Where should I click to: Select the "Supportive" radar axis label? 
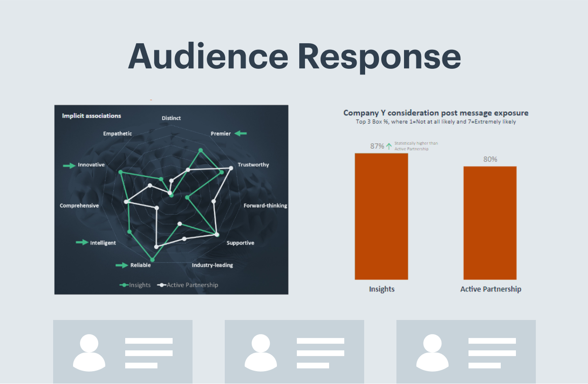point(240,243)
